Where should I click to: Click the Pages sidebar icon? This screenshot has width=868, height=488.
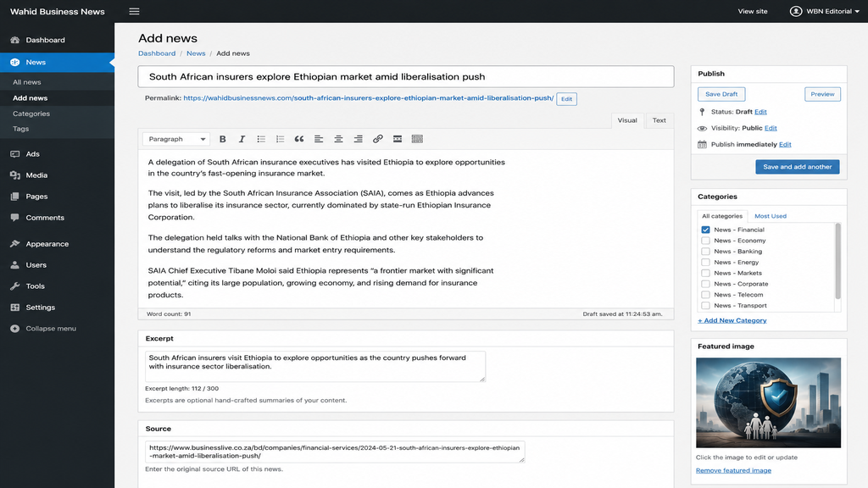(x=15, y=197)
